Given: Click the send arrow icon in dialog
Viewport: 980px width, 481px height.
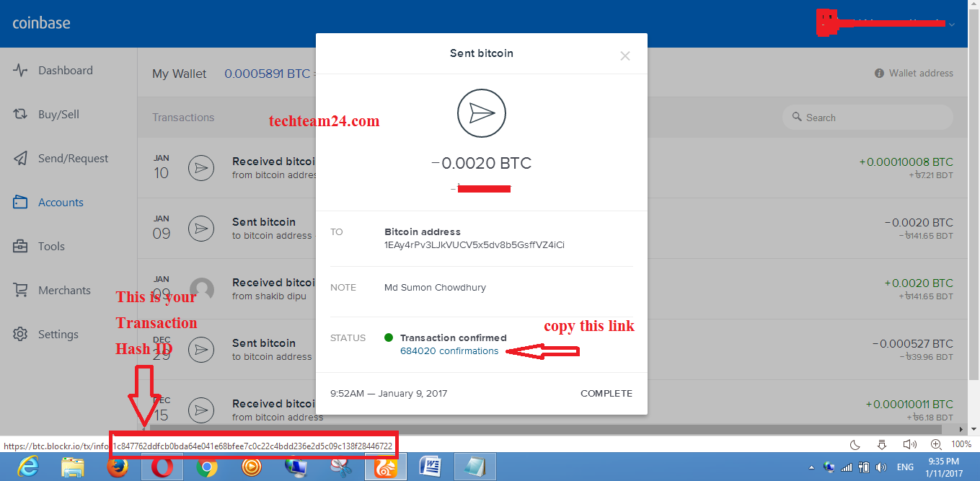Looking at the screenshot, I should 482,113.
